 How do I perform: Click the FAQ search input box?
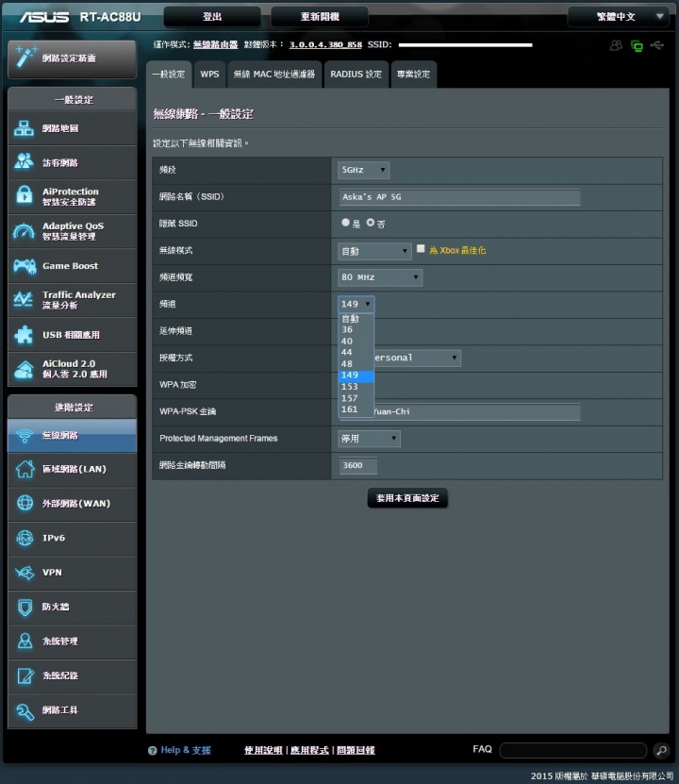click(x=573, y=750)
